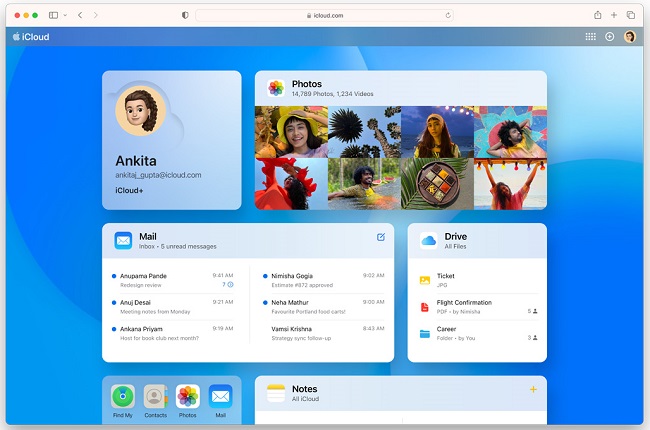Image resolution: width=650 pixels, height=430 pixels.
Task: Open the Photos tile app icon
Action: coord(276,88)
